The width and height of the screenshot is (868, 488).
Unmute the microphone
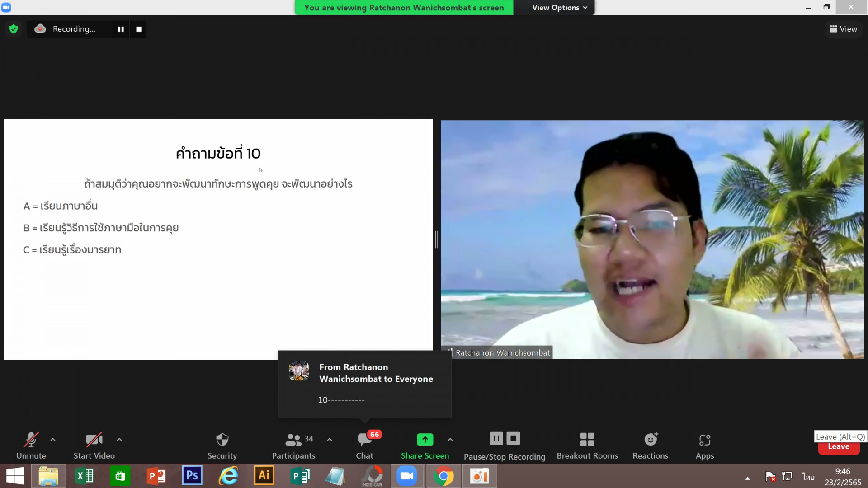click(31, 446)
